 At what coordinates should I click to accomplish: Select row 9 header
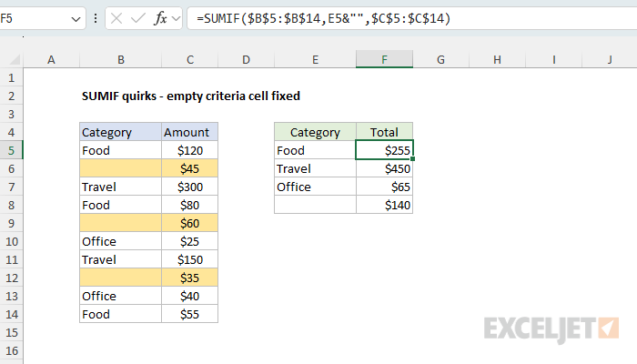pyautogui.click(x=11, y=223)
